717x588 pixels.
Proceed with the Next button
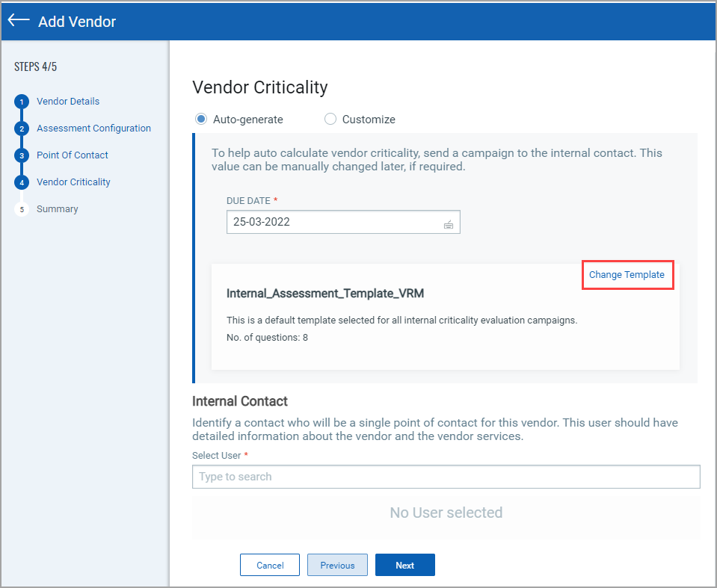click(x=404, y=566)
